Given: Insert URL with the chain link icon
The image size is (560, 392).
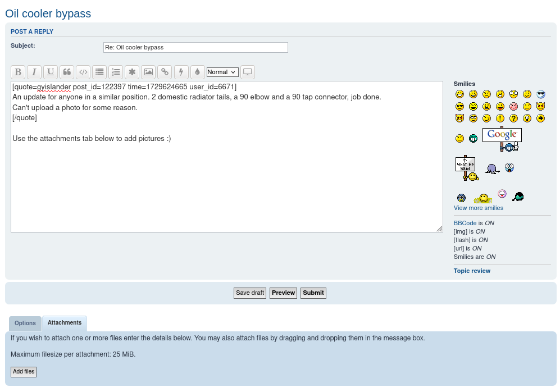Looking at the screenshot, I should (165, 72).
